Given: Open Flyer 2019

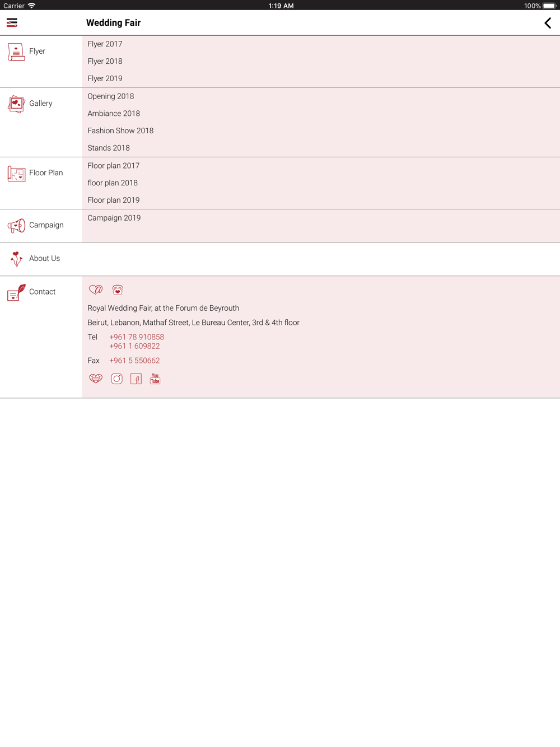Looking at the screenshot, I should coord(105,78).
